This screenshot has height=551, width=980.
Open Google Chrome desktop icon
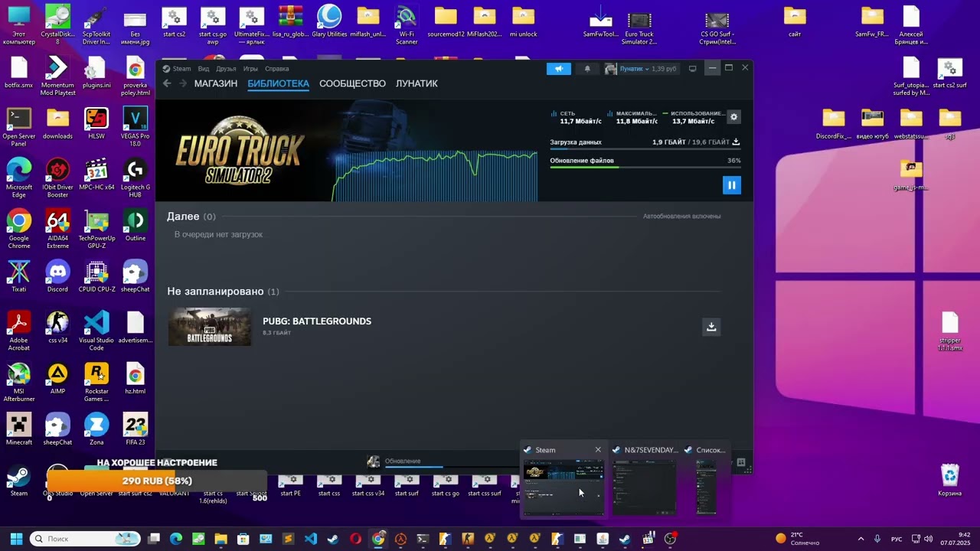click(19, 229)
